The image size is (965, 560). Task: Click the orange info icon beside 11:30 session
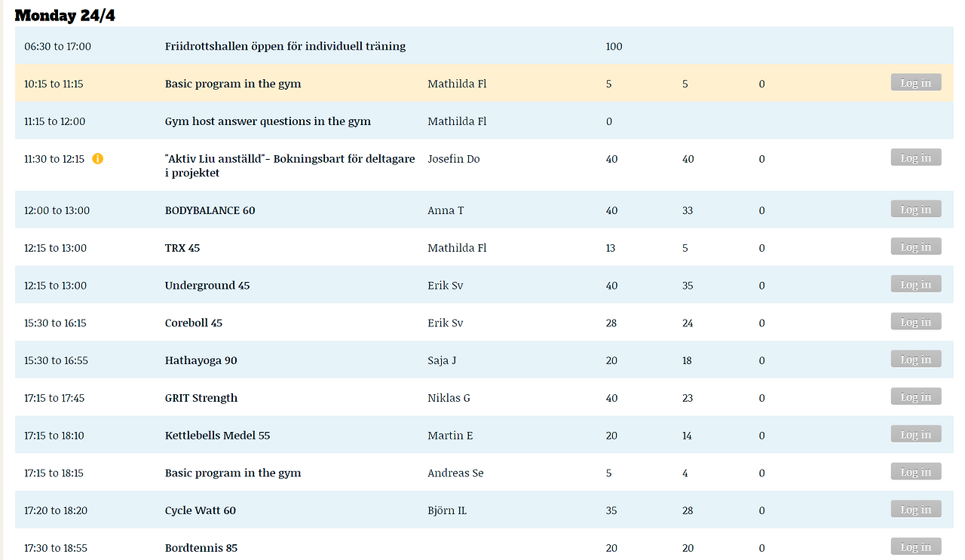point(97,158)
